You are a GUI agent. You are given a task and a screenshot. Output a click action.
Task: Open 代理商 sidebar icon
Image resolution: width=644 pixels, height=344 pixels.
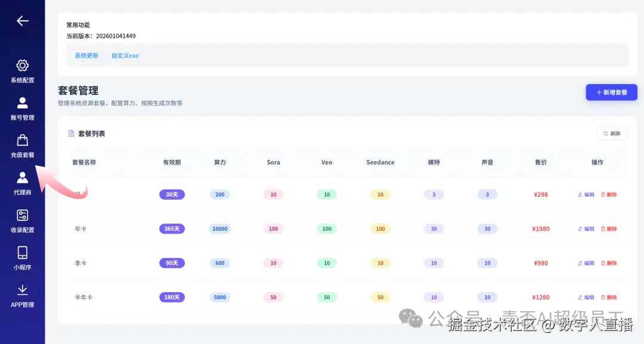(x=22, y=178)
